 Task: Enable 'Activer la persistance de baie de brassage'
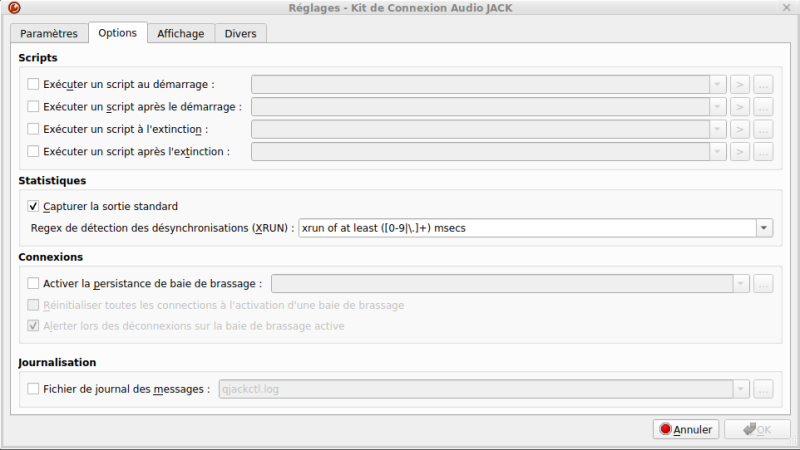tap(34, 284)
